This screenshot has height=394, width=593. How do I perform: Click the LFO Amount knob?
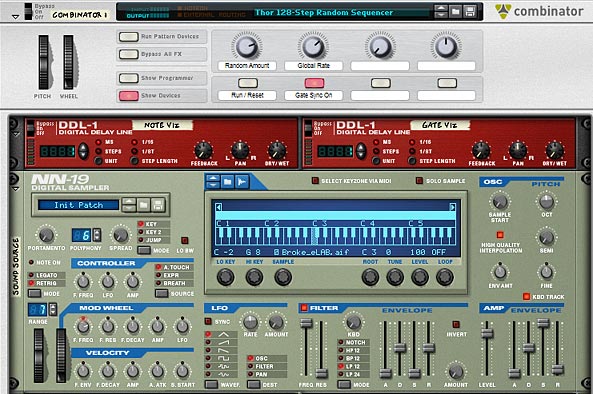click(x=276, y=322)
